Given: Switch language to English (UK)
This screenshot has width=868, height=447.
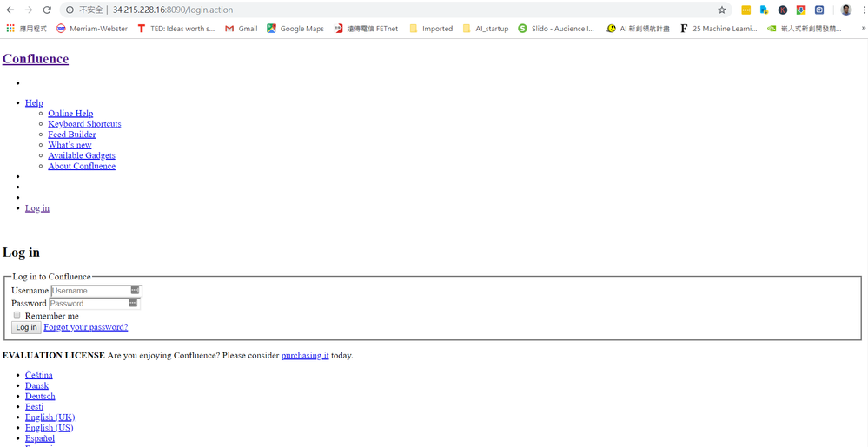Looking at the screenshot, I should point(50,417).
